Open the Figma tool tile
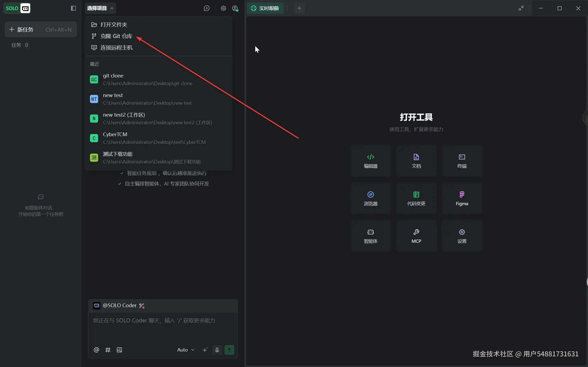This screenshot has width=588, height=367. point(462,198)
